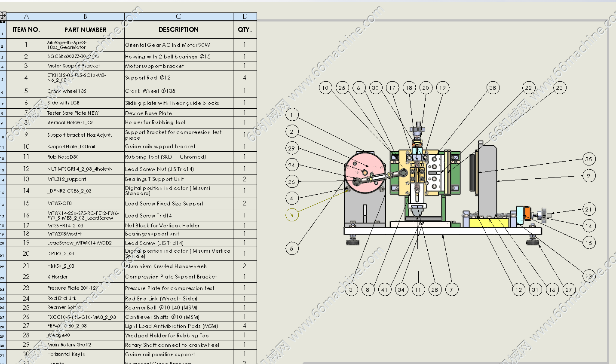The height and width of the screenshot is (364, 616).
Task: Select column C header of the table
Action: (178, 16)
